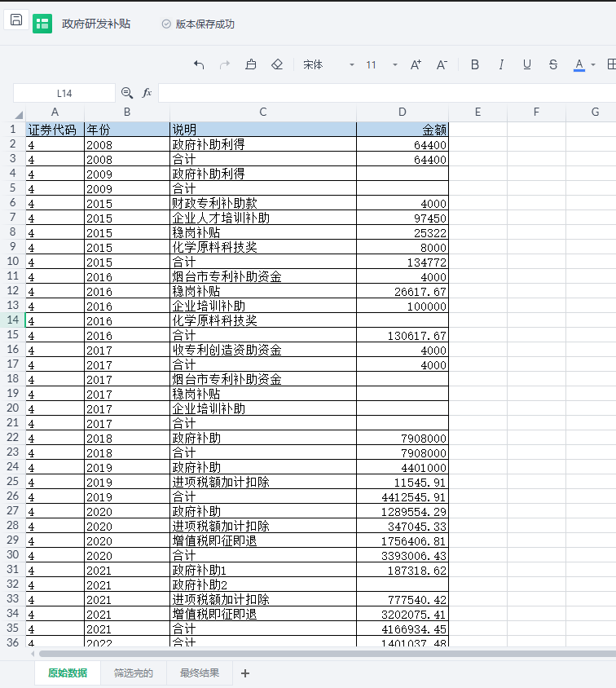Click header cell 年份
Viewport: 616px width, 688px height.
127,130
